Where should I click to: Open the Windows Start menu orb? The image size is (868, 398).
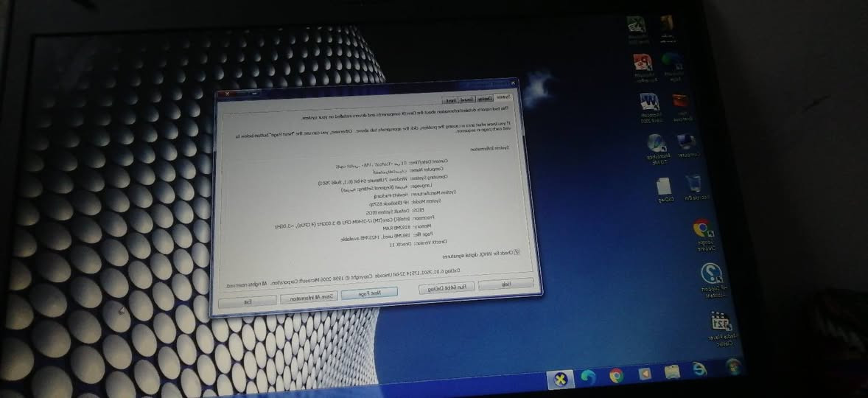pyautogui.click(x=732, y=366)
